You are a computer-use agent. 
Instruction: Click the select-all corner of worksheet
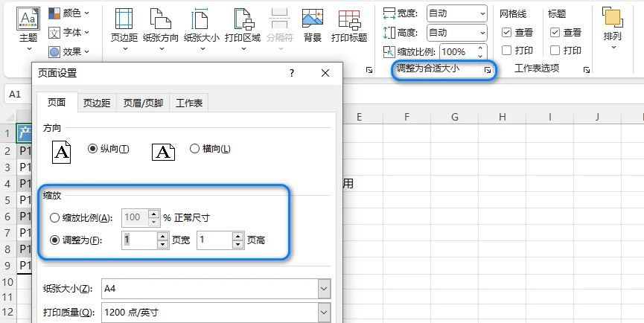point(9,117)
